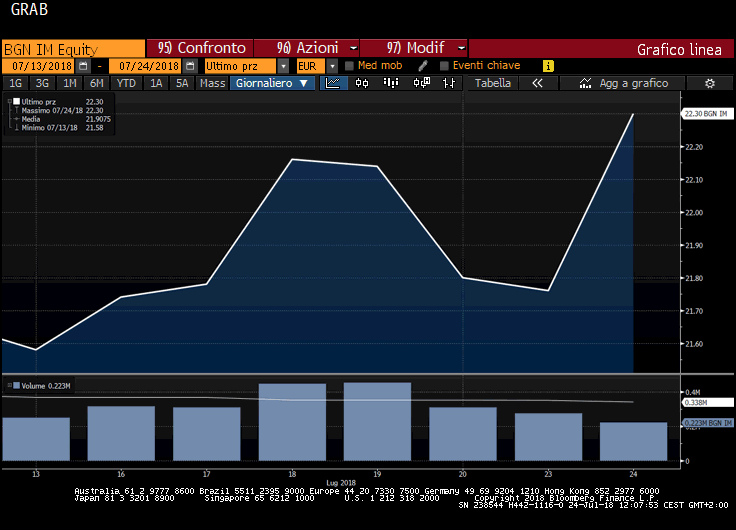This screenshot has height=530, width=736.
Task: Open the end date calendar picker
Action: 189,66
